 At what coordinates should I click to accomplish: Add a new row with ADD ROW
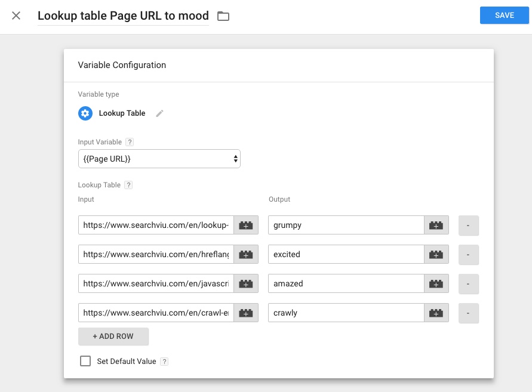click(x=113, y=337)
